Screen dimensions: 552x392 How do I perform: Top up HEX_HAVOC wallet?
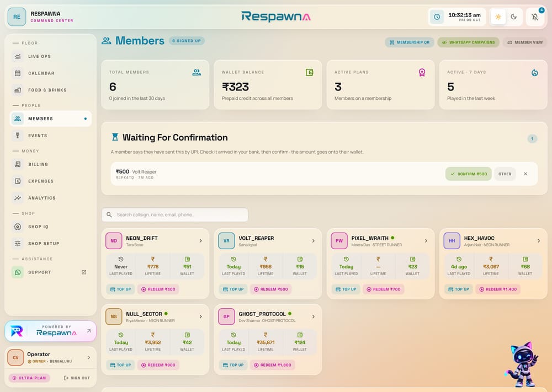coord(458,289)
